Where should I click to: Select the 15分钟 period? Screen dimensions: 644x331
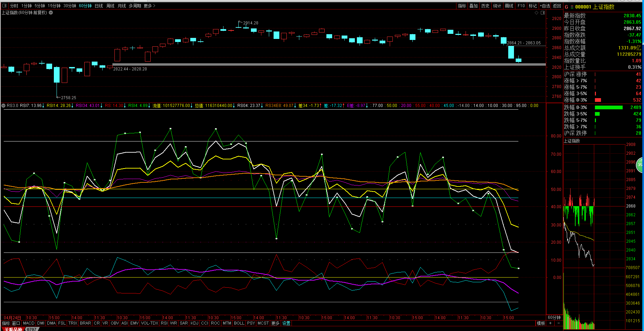pyautogui.click(x=54, y=6)
